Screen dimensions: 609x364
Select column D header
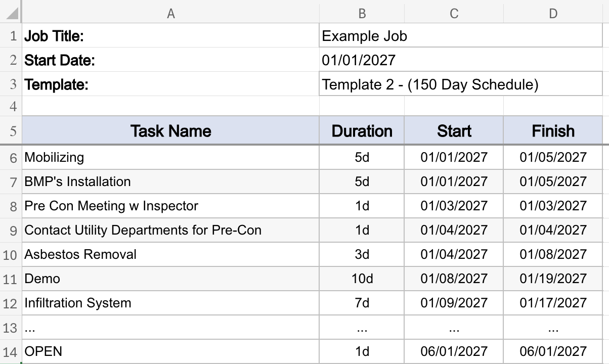[x=553, y=14]
